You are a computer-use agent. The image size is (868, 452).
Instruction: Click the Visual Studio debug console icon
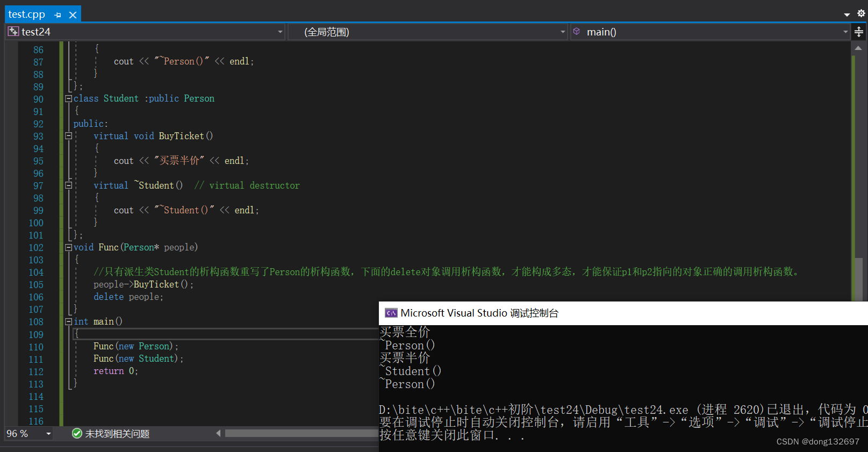391,313
